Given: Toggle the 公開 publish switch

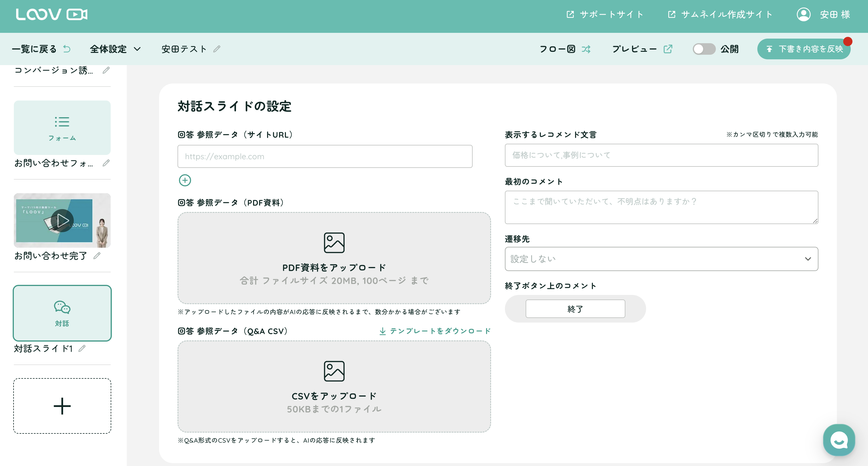Looking at the screenshot, I should click(x=703, y=49).
